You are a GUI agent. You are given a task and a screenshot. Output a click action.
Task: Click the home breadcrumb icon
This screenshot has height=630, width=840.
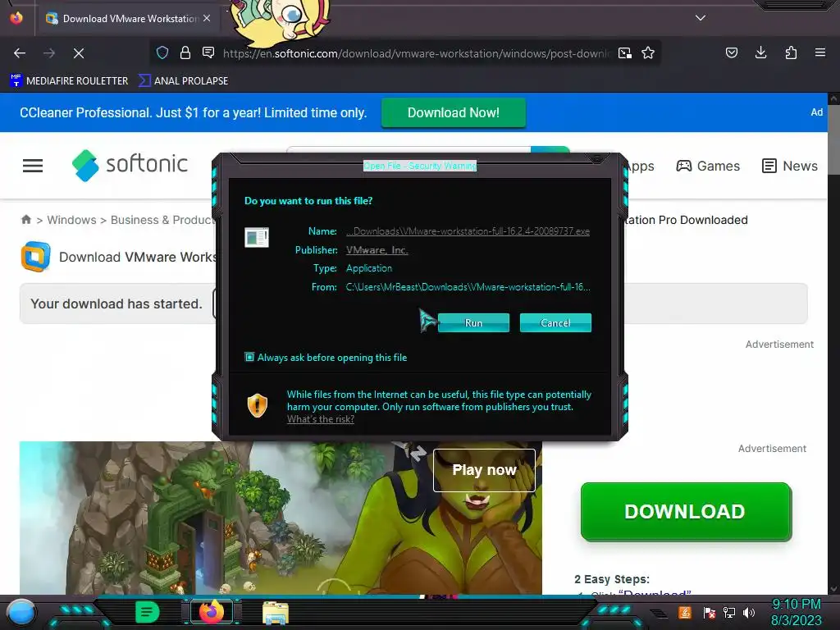25,220
